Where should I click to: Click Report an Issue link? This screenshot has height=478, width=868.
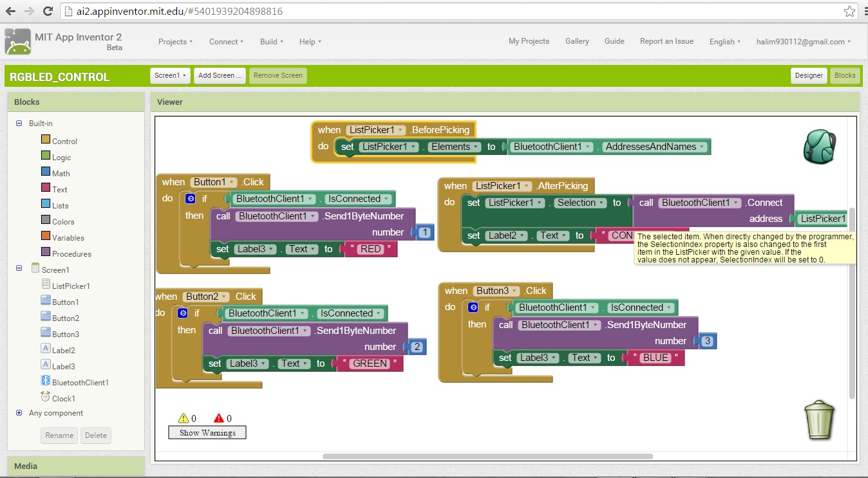(666, 41)
